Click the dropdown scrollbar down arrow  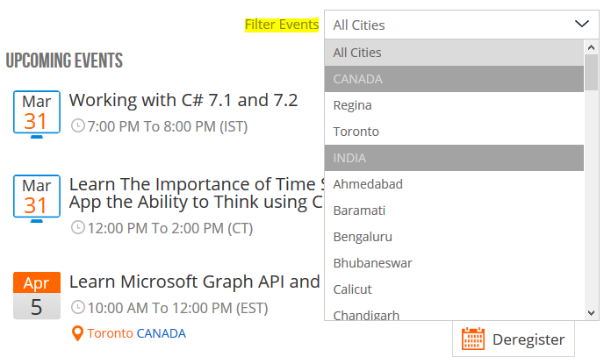[x=592, y=311]
